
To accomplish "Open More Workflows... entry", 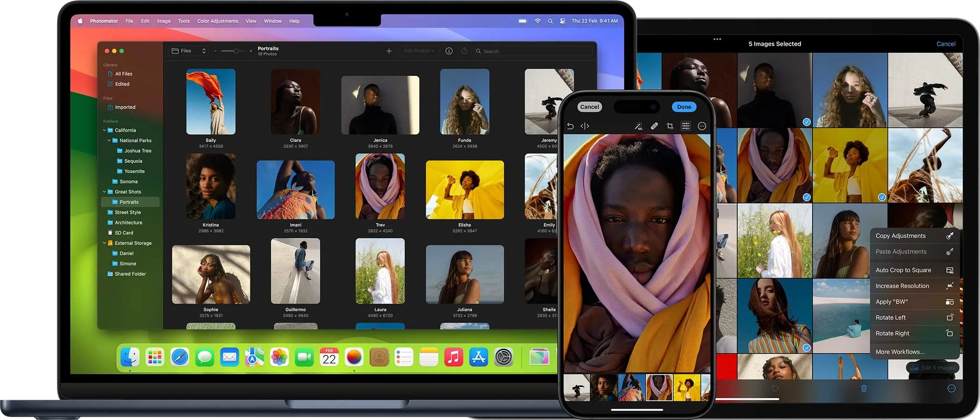I will pyautogui.click(x=915, y=352).
